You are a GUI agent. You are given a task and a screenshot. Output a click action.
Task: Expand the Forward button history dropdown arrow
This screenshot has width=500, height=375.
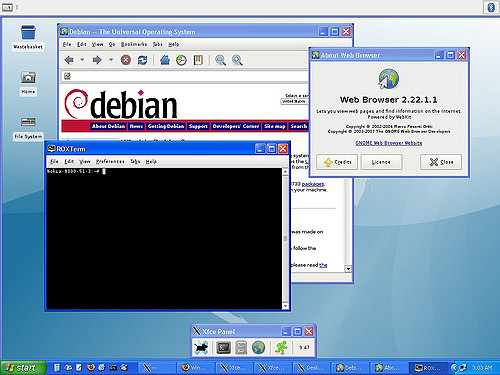click(x=111, y=60)
